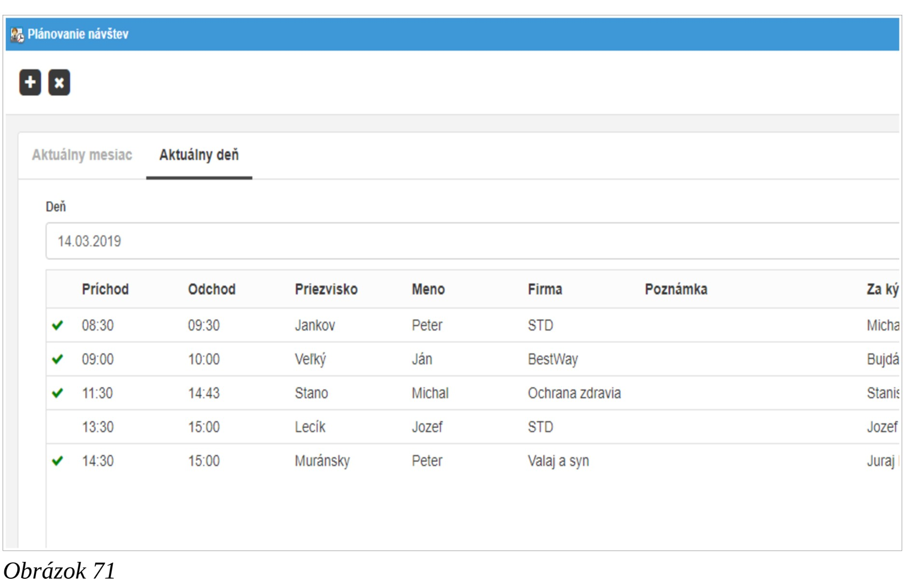Sort by Príchod column header

[105, 289]
